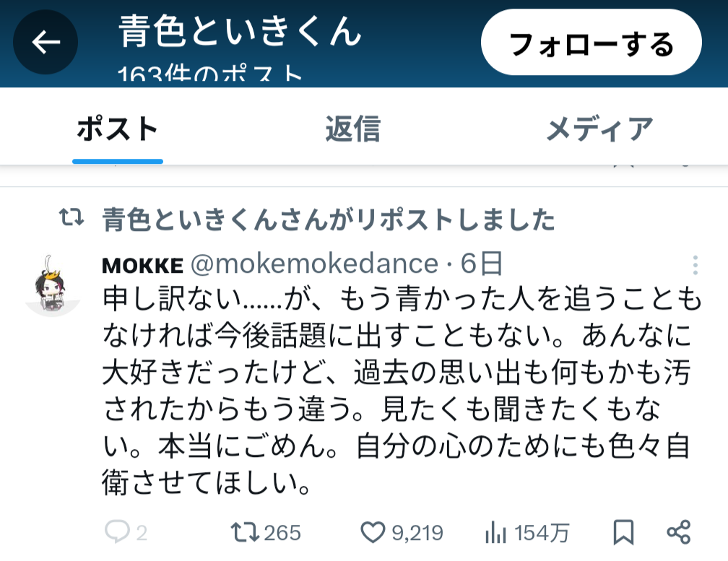Open the post's three-dot more menu

pyautogui.click(x=695, y=265)
